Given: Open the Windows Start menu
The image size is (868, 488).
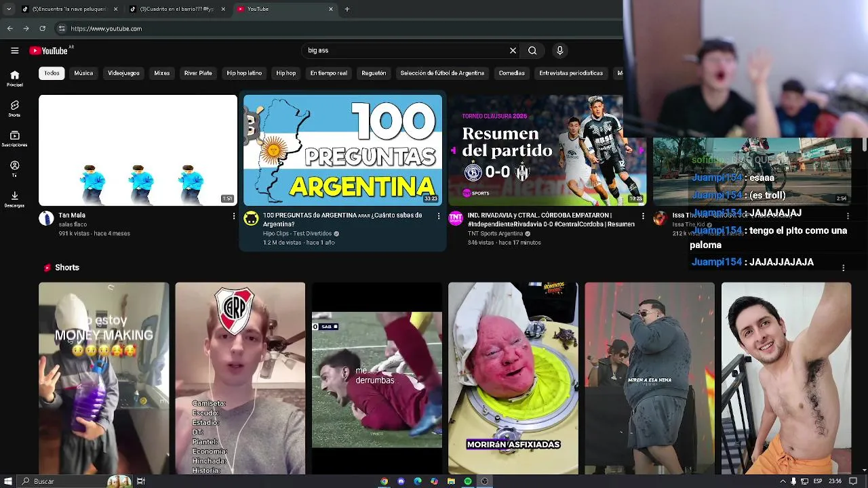Looking at the screenshot, I should pyautogui.click(x=7, y=481).
